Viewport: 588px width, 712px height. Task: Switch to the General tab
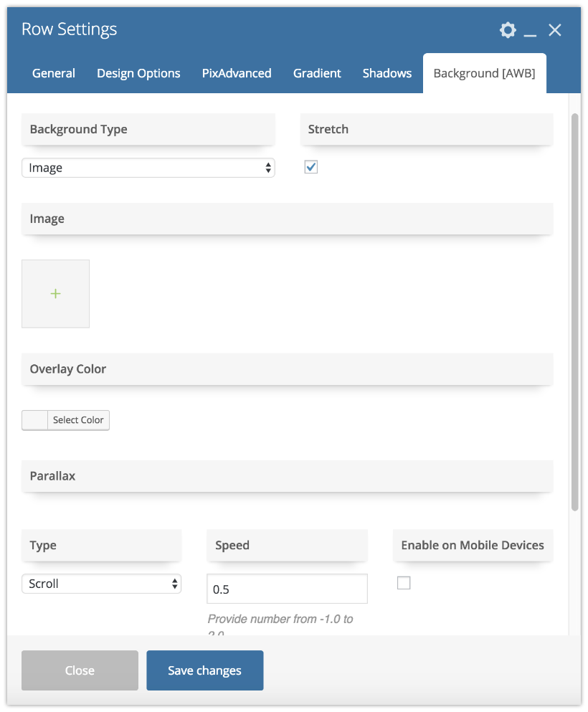54,73
